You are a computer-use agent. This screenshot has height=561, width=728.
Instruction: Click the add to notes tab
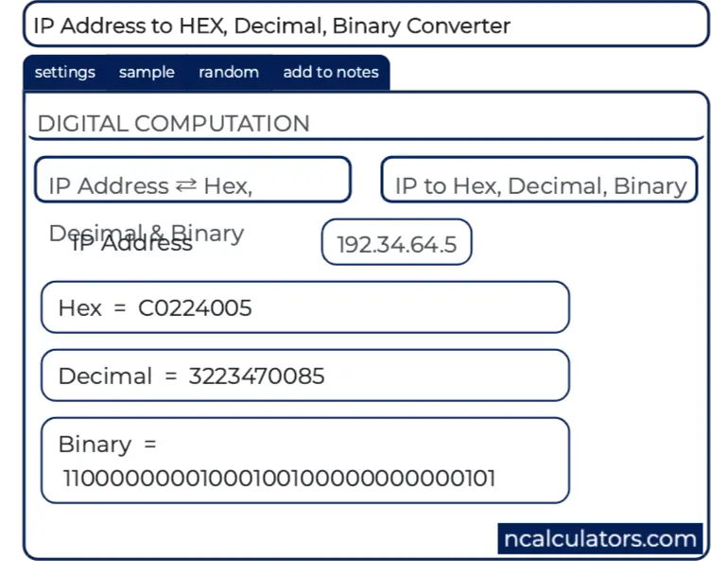(x=330, y=72)
